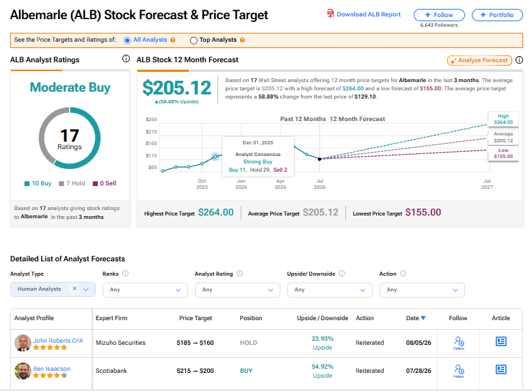Open the article icon for Scotiabank row
This screenshot has width=532, height=392.
point(501,369)
